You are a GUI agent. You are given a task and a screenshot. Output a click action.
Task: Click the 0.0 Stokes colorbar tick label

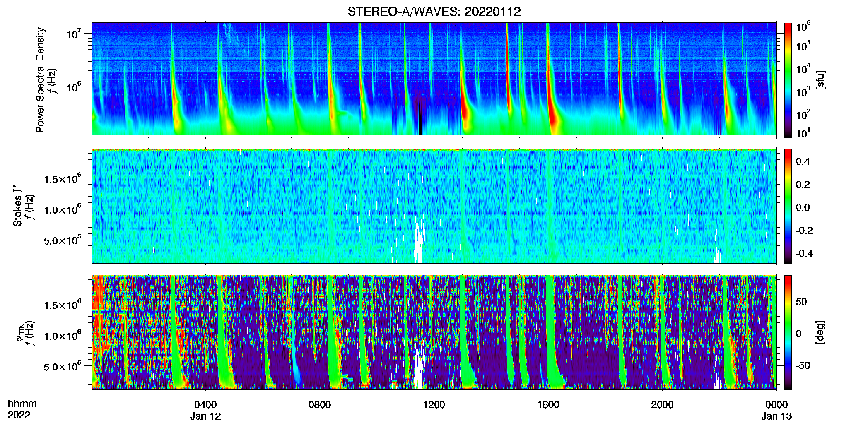click(803, 207)
